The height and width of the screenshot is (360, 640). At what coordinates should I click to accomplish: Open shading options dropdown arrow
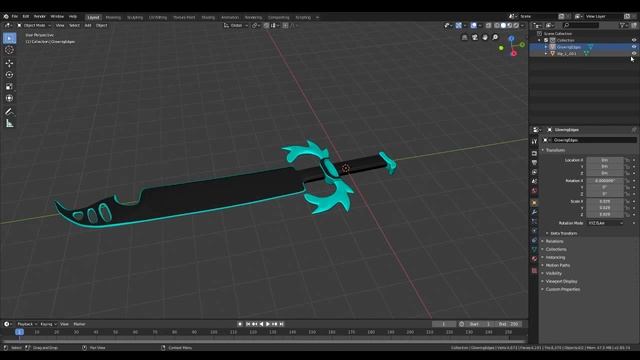[522, 25]
